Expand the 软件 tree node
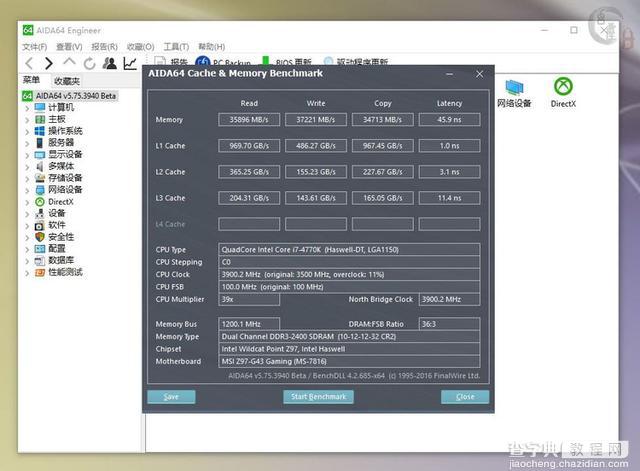Viewport: 640px width, 471px height. [27, 226]
